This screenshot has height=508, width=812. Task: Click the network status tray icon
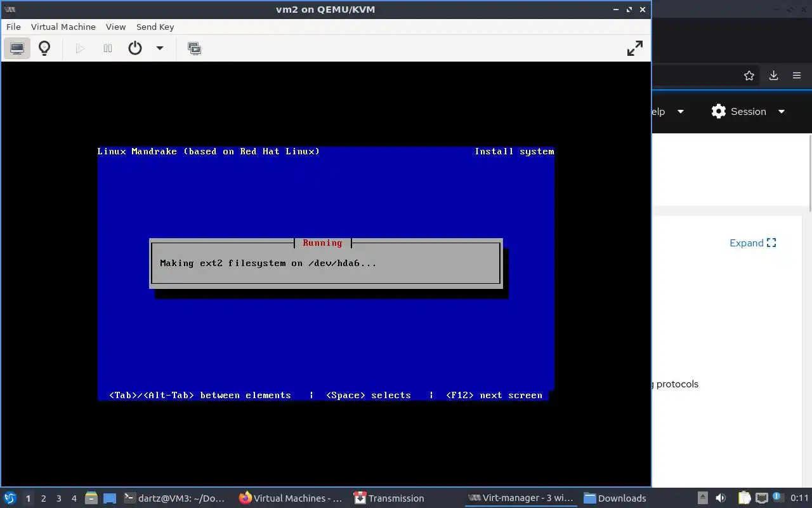pyautogui.click(x=762, y=498)
